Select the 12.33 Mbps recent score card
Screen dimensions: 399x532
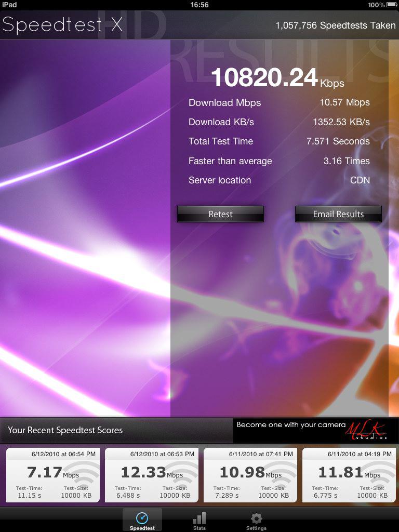coord(152,475)
